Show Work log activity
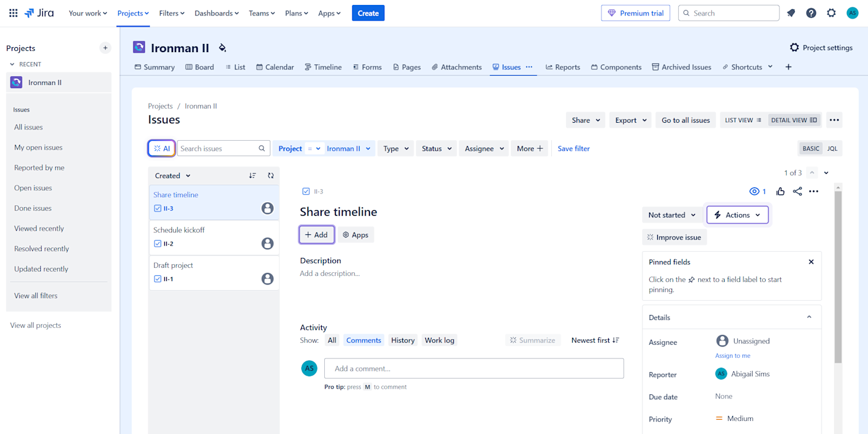Screen dimensions: 868x434 coord(440,340)
